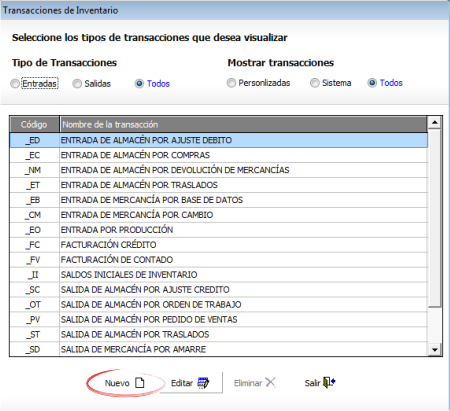Screen dimensions: 450x411
Task: Click the list scroll down arrow
Action: (435, 350)
